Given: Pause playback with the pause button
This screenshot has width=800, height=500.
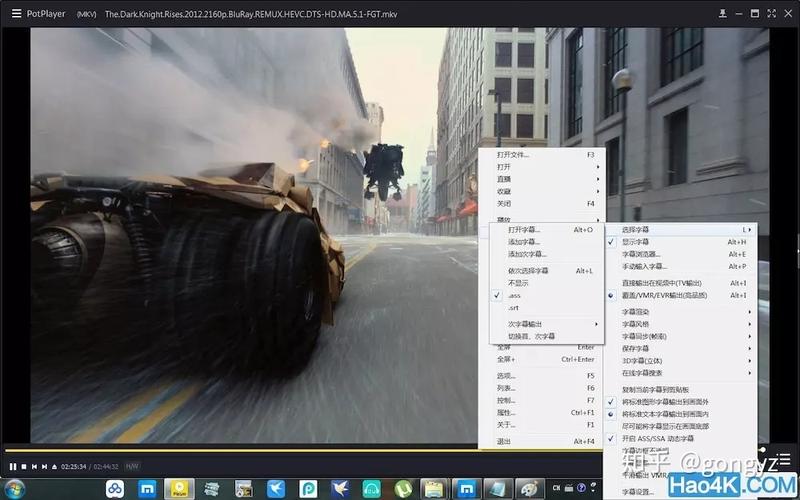Looking at the screenshot, I should (x=12, y=466).
